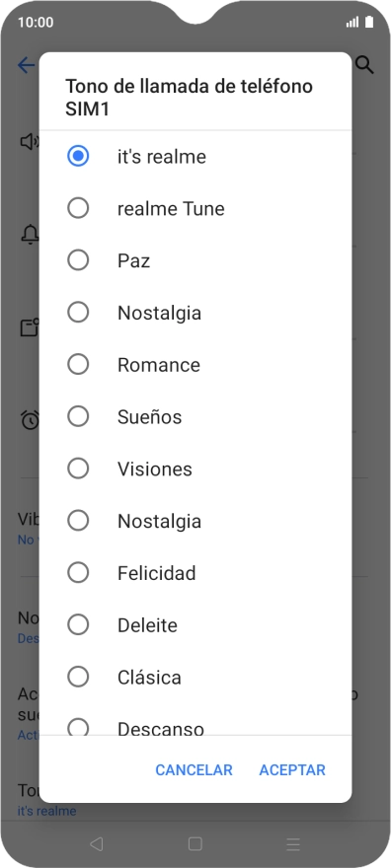Select the Paz ringtone option
Image resolution: width=391 pixels, height=868 pixels.
tap(195, 260)
